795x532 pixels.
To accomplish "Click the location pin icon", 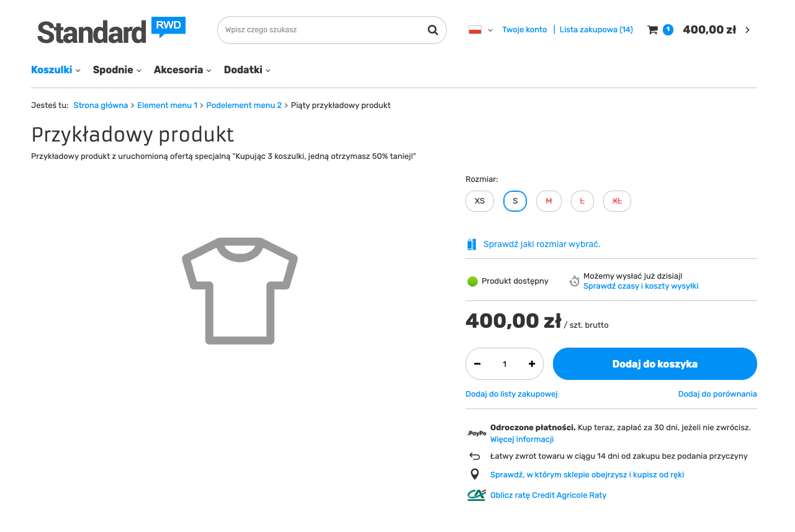I will pos(475,474).
